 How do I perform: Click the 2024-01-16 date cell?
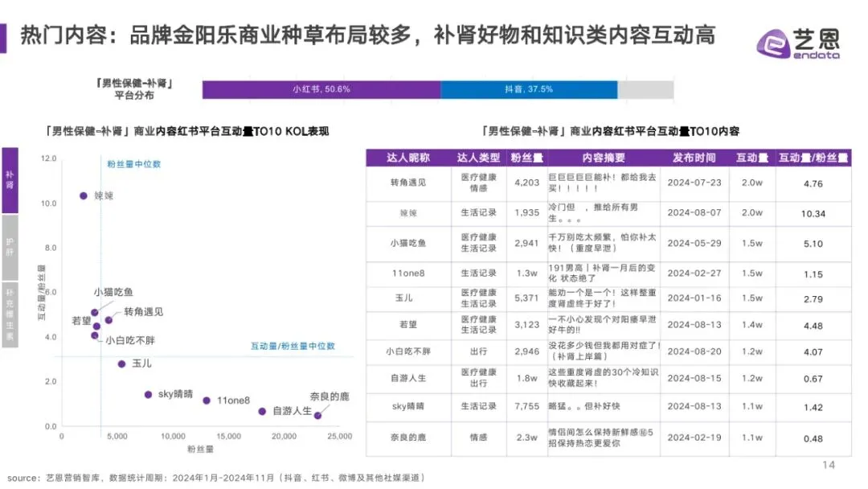(694, 298)
